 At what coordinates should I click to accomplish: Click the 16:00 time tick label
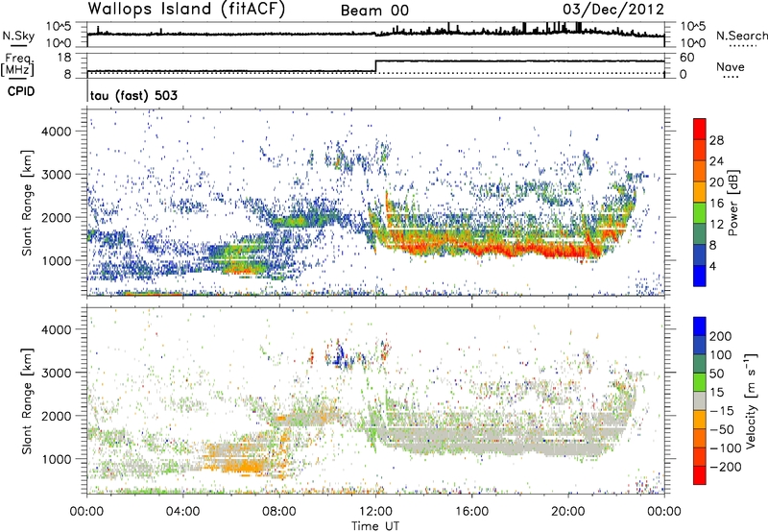(471, 512)
